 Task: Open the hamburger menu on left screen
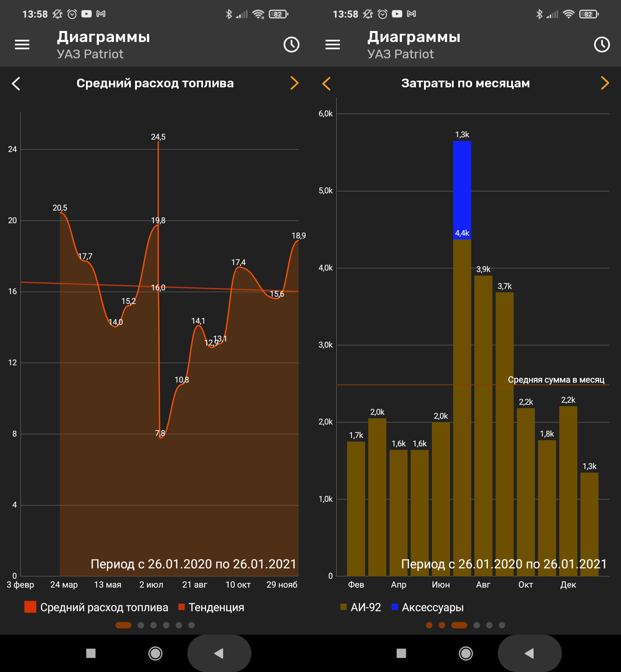tap(22, 44)
